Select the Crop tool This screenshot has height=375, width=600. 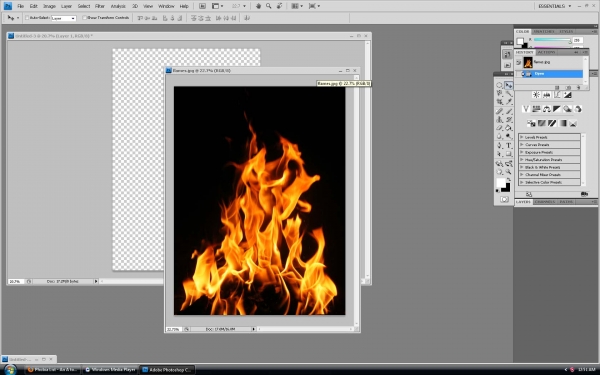coord(499,101)
